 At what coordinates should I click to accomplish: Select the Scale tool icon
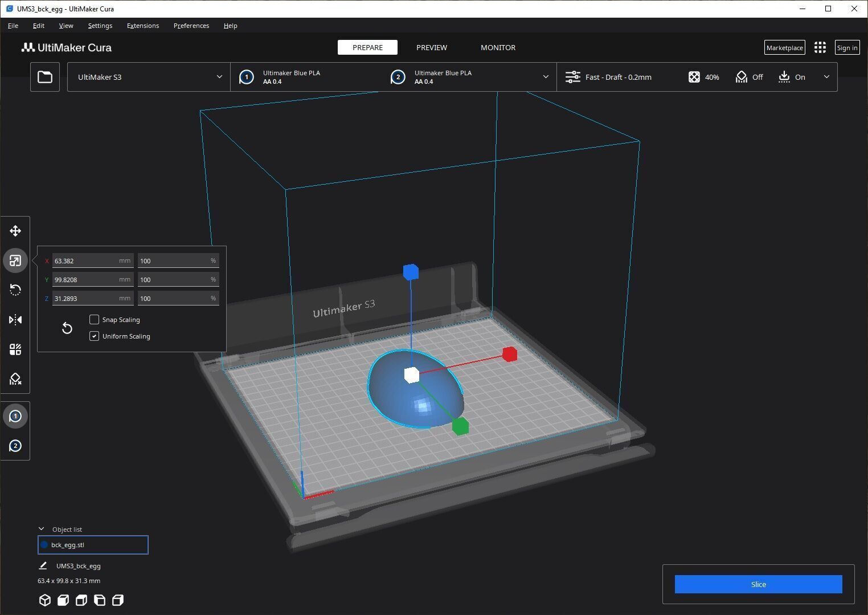click(15, 260)
